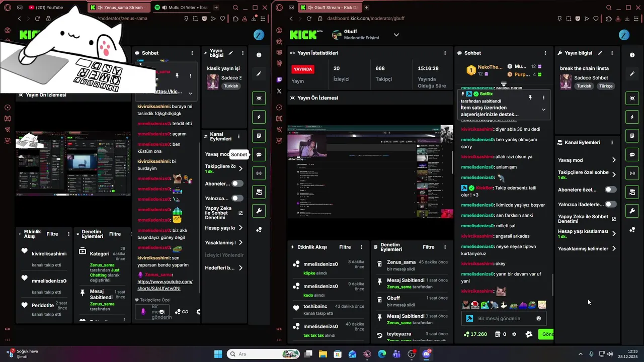Viewport: 644px width, 362px height.
Task: Click Filtre in Zenus_sama Etkinlik Akışı panel
Action: tap(52, 234)
